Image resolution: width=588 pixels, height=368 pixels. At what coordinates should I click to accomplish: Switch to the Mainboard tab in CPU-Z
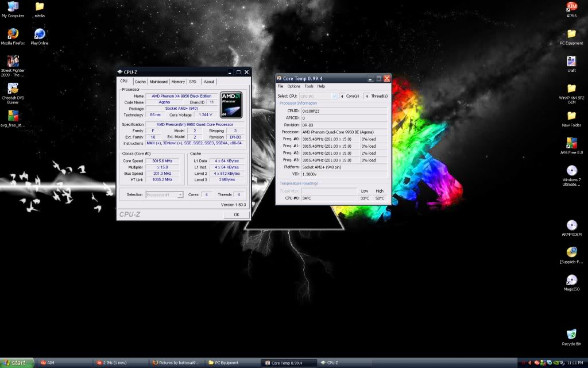point(158,82)
